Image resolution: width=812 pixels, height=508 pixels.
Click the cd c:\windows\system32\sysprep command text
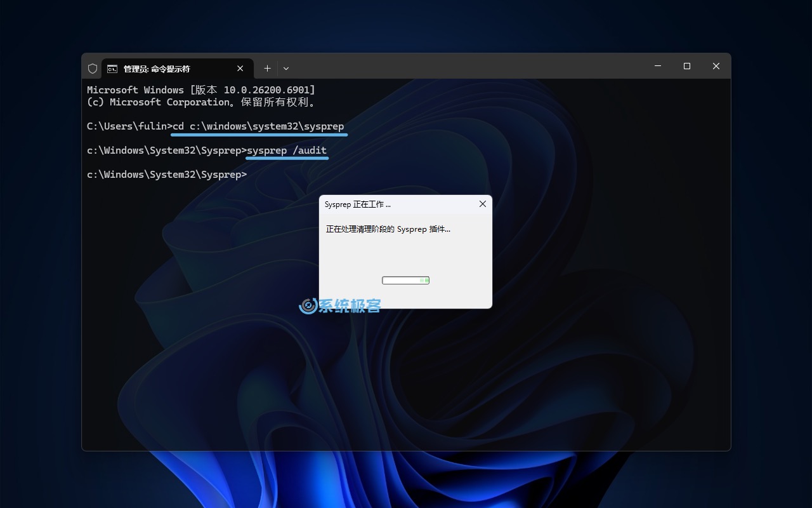pyautogui.click(x=258, y=126)
